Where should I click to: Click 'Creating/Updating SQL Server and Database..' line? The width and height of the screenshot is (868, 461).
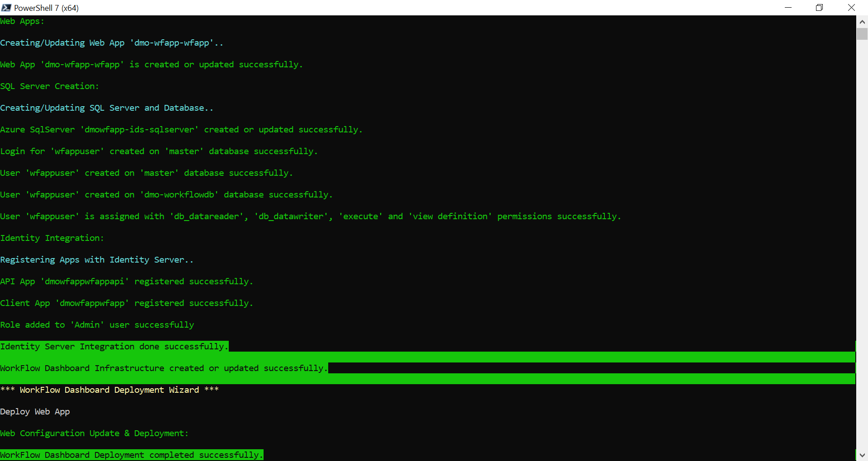click(107, 108)
